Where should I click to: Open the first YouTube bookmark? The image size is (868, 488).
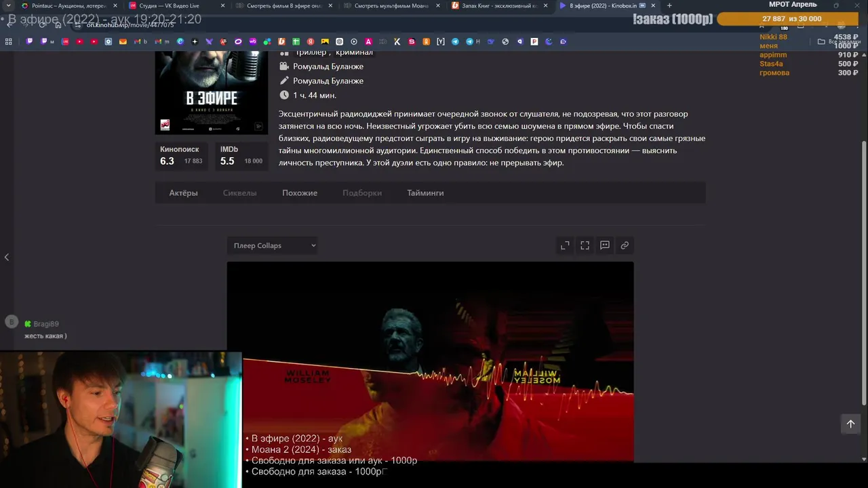80,41
